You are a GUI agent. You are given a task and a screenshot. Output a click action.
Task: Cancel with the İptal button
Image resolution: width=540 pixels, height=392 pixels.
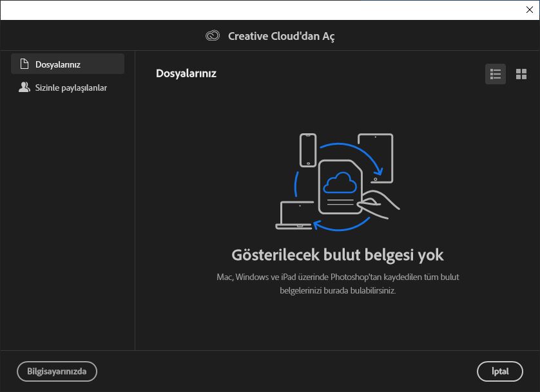[x=499, y=371]
